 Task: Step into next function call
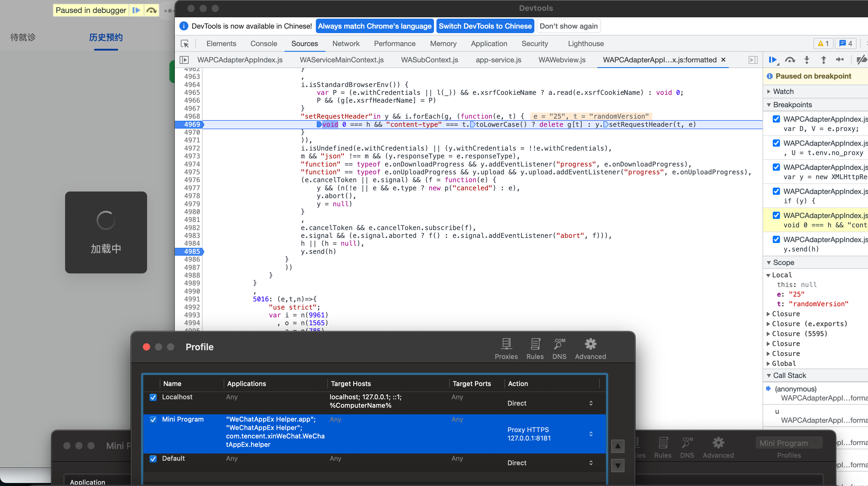(x=807, y=60)
